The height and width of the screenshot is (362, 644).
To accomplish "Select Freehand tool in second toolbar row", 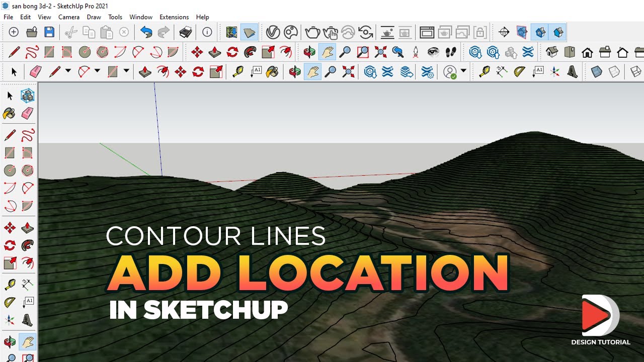I will [32, 52].
